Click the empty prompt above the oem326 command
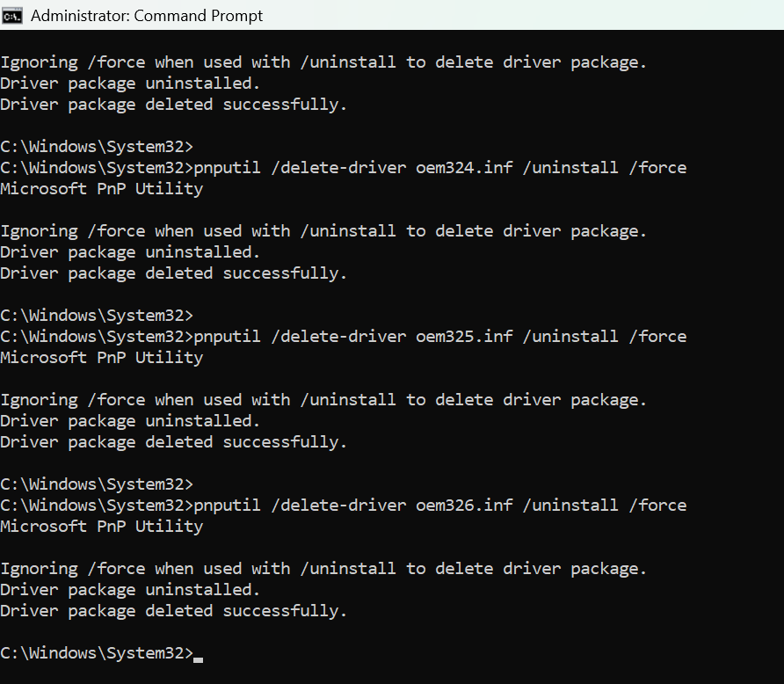784x684 pixels. 97,484
